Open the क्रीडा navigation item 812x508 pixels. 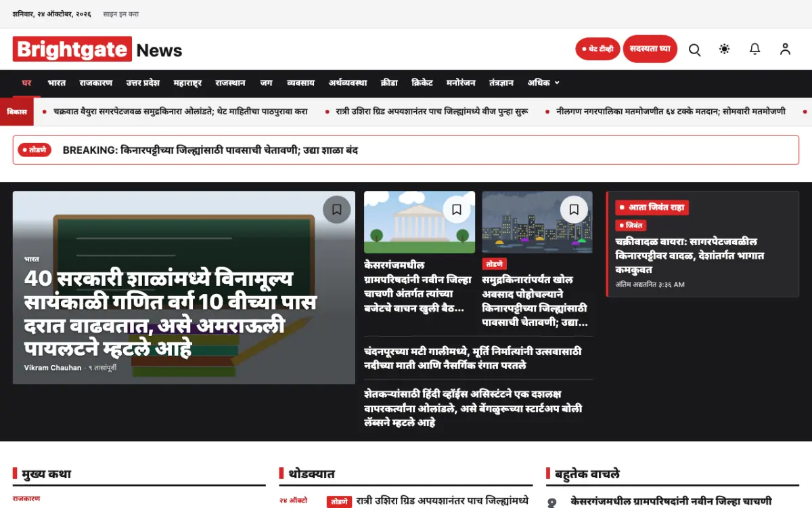[389, 83]
